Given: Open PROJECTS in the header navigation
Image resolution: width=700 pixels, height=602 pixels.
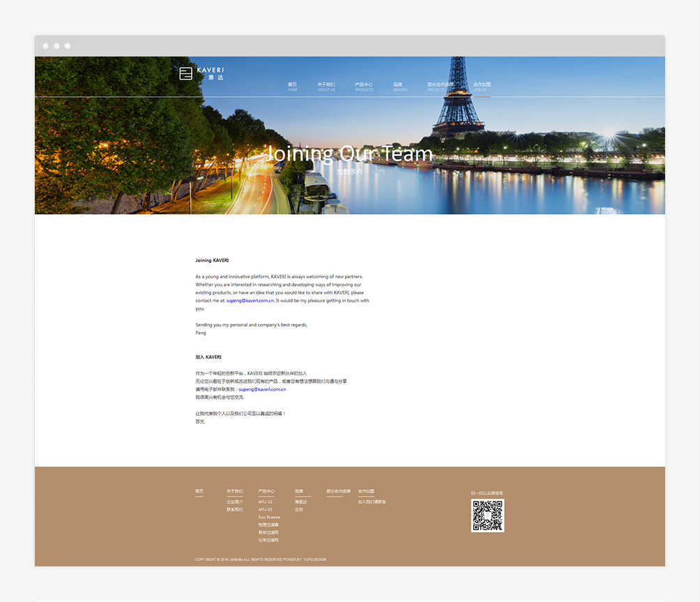Looking at the screenshot, I should [439, 86].
